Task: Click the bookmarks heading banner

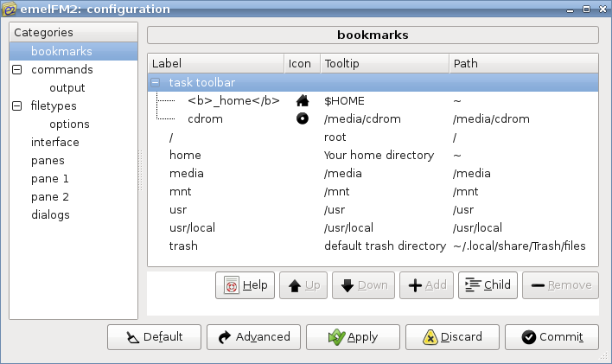Action: 373,35
